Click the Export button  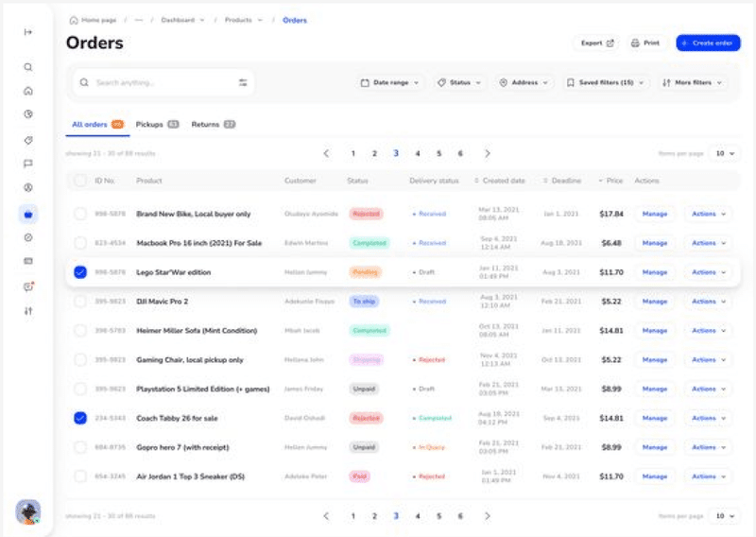pos(597,43)
